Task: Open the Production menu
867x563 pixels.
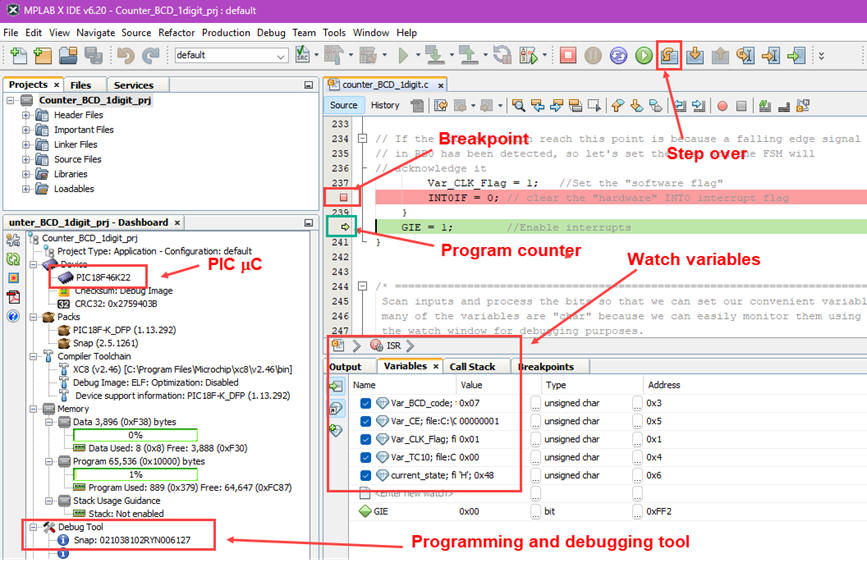Action: click(226, 33)
